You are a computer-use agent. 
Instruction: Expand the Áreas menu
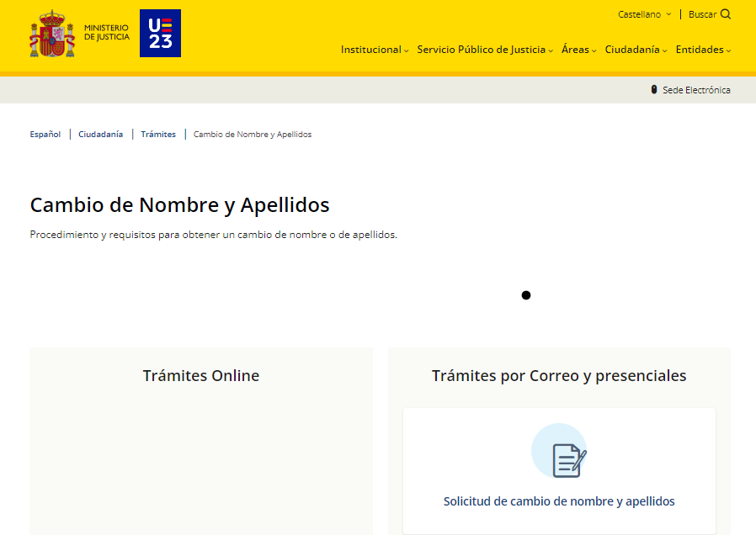click(x=578, y=50)
